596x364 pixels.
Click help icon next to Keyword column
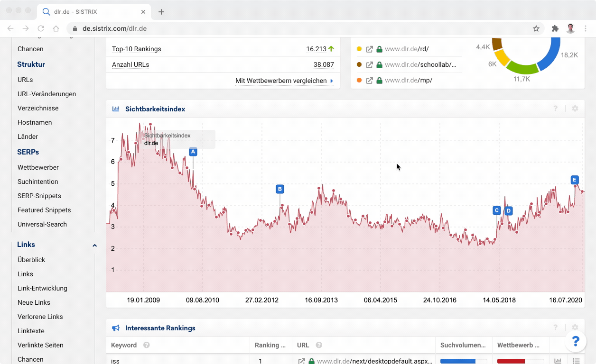(147, 345)
